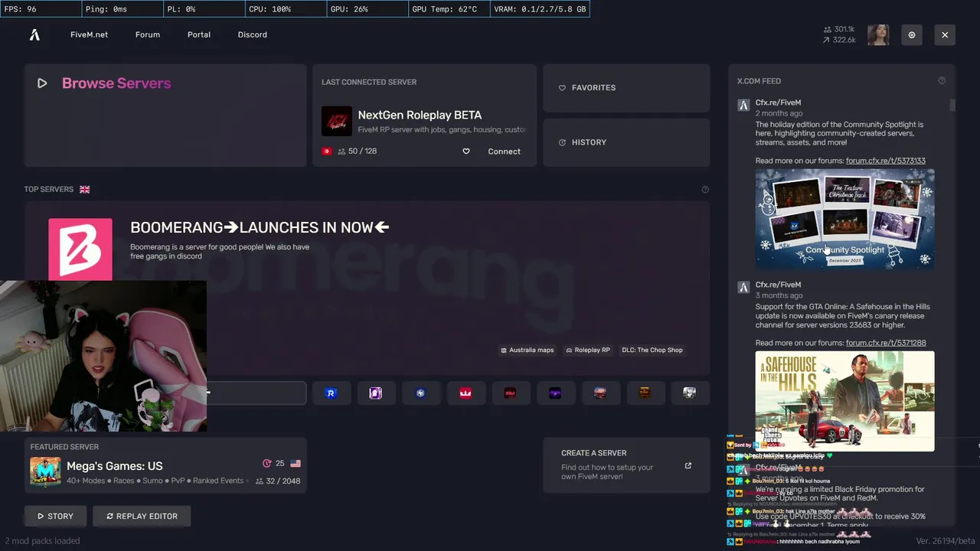This screenshot has height=551, width=980.
Task: Open forum.cfx.re/t/5371288 link
Action: pos(886,343)
